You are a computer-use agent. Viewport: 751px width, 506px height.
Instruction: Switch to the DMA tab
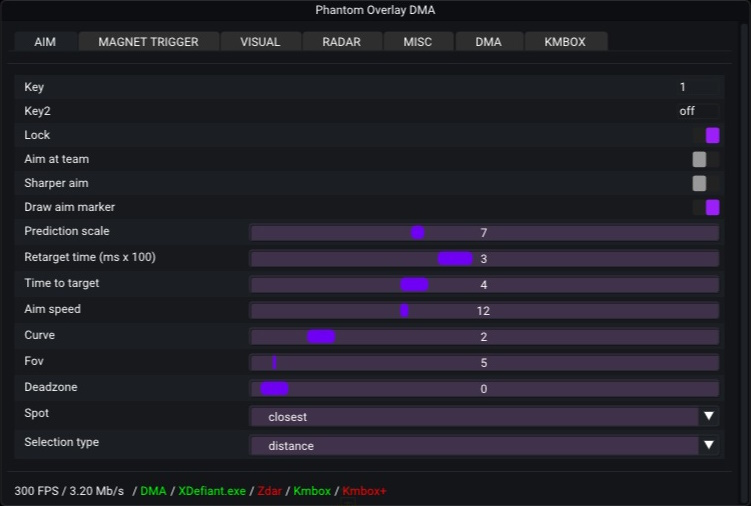point(489,42)
